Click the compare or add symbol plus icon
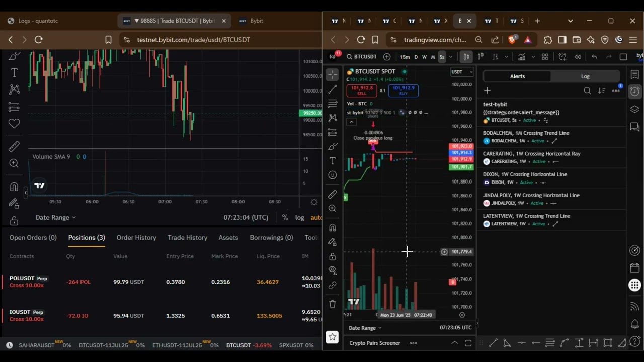This screenshot has width=644, height=362. click(387, 57)
